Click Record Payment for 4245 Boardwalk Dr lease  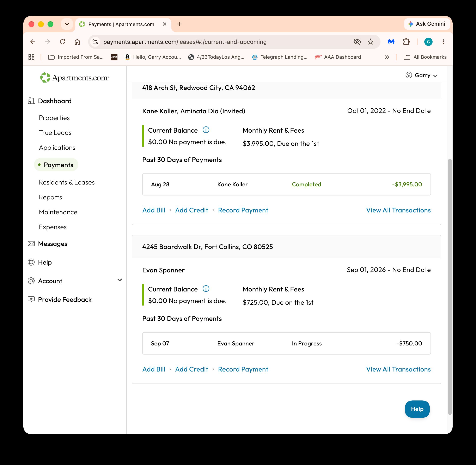coord(243,369)
